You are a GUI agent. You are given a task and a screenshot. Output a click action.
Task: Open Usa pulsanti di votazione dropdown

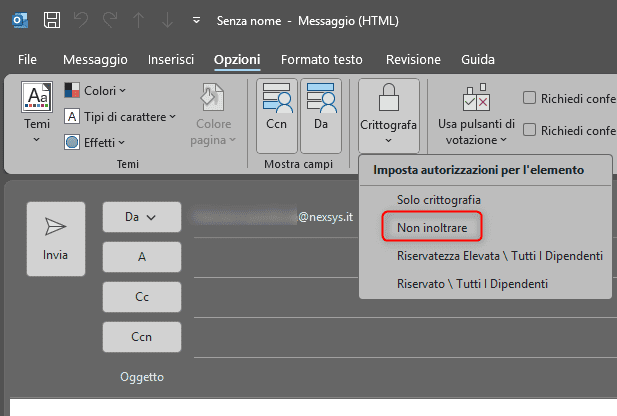click(477, 115)
